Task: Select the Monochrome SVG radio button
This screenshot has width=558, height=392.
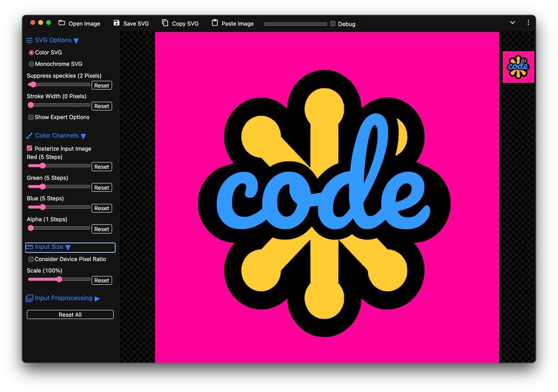Action: (x=32, y=64)
